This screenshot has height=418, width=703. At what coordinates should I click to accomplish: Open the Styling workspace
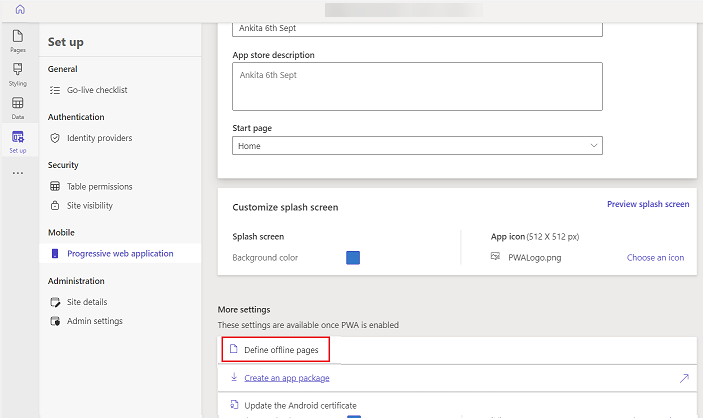18,73
